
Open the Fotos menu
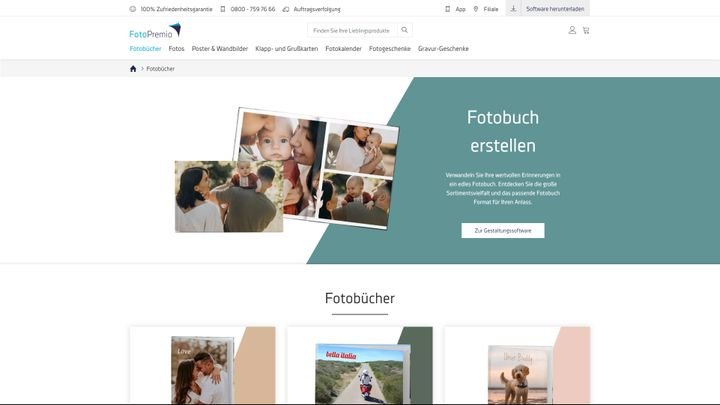[x=176, y=49]
